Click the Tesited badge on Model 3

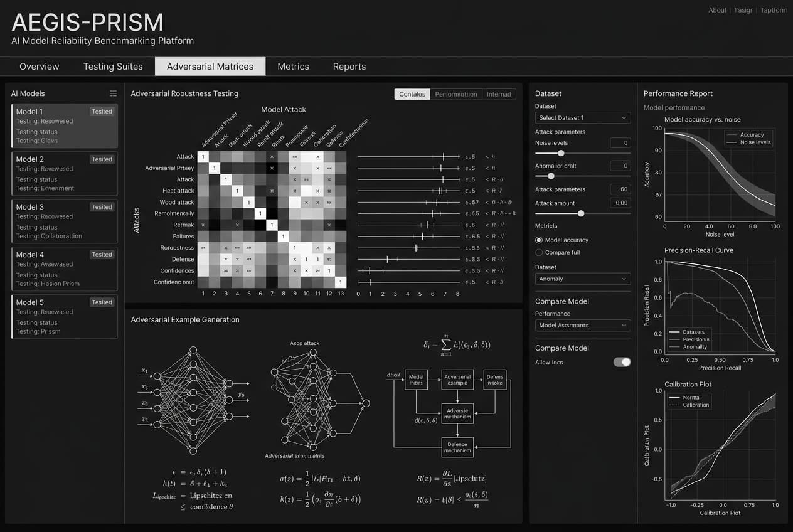[x=102, y=207]
